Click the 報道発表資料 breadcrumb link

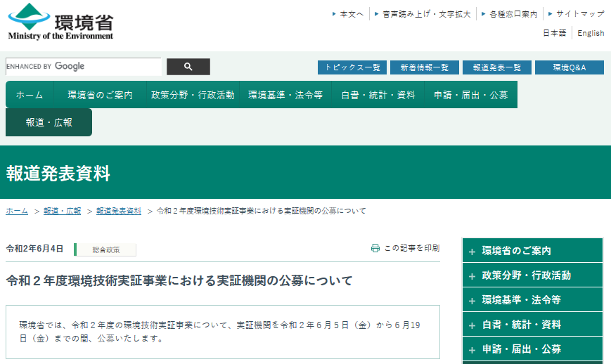[119, 211]
